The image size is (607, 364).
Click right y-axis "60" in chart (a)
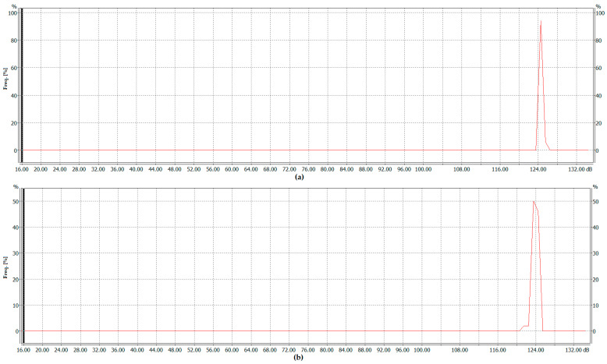pos(598,68)
